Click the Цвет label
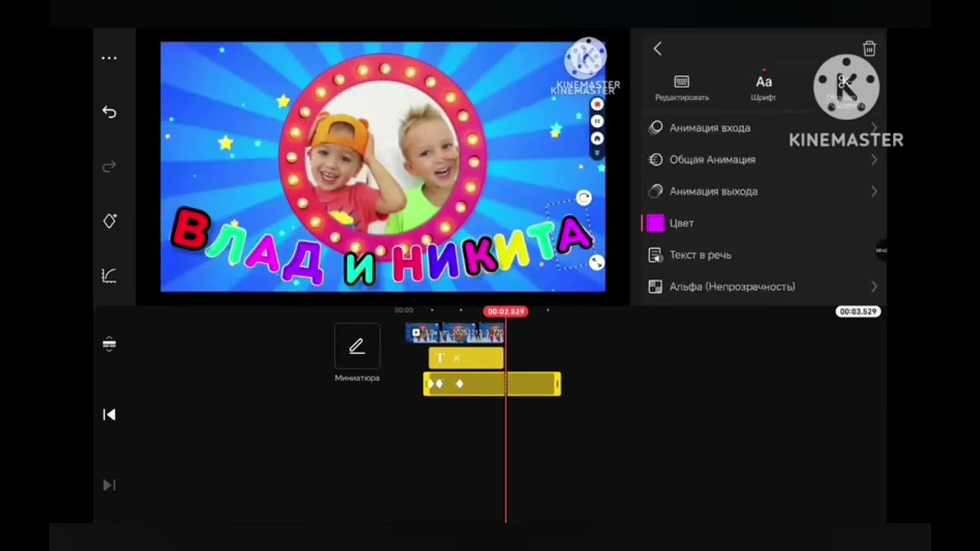Viewport: 980px width, 551px height. (681, 223)
